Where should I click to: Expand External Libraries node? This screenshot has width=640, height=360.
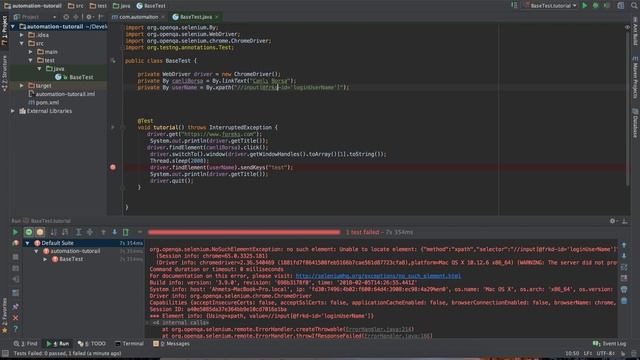(13, 111)
